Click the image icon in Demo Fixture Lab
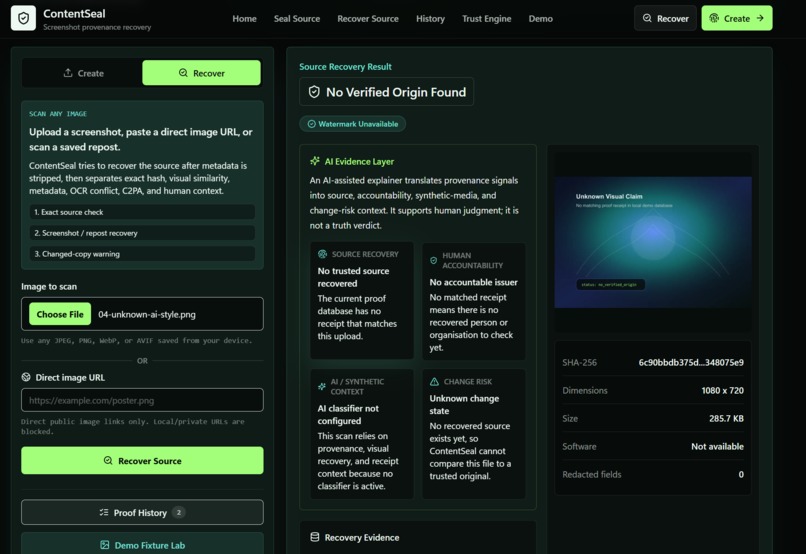The width and height of the screenshot is (806, 554). (x=105, y=545)
